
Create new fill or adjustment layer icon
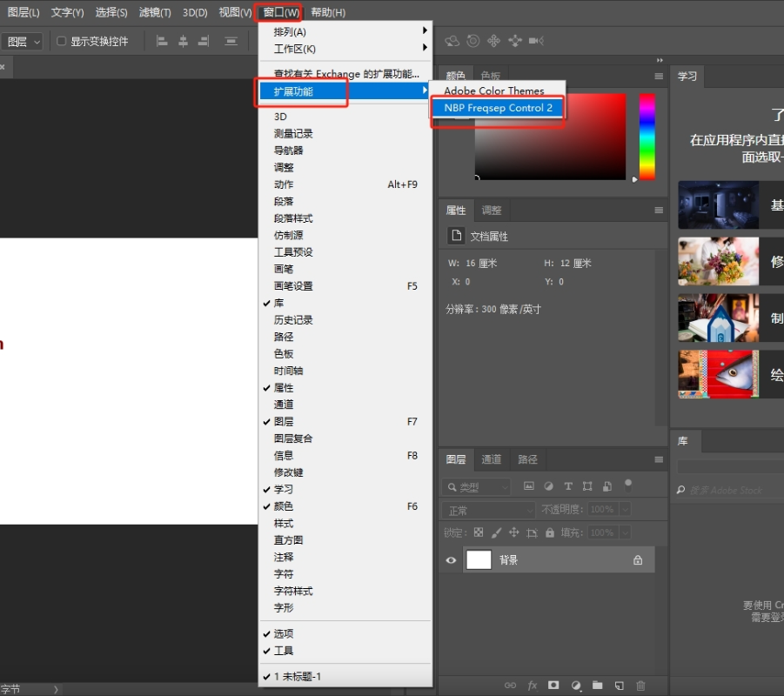click(576, 685)
